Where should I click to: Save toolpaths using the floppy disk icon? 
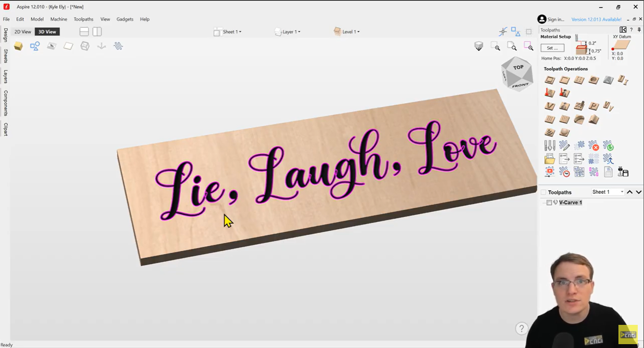point(623,172)
